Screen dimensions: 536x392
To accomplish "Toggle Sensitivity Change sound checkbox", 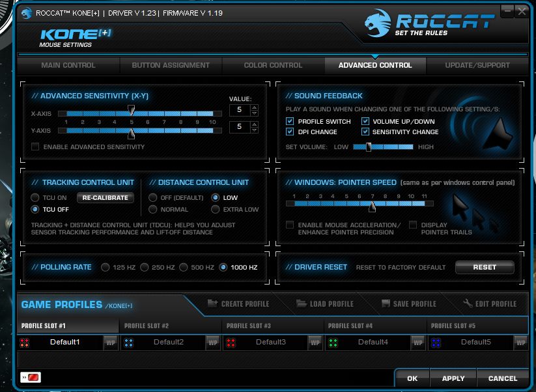I will [365, 132].
